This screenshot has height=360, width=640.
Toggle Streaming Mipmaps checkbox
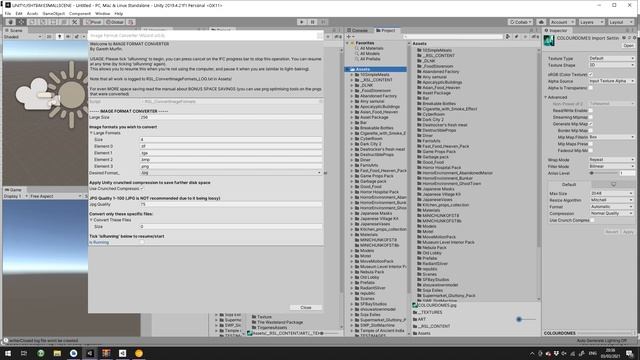591,117
